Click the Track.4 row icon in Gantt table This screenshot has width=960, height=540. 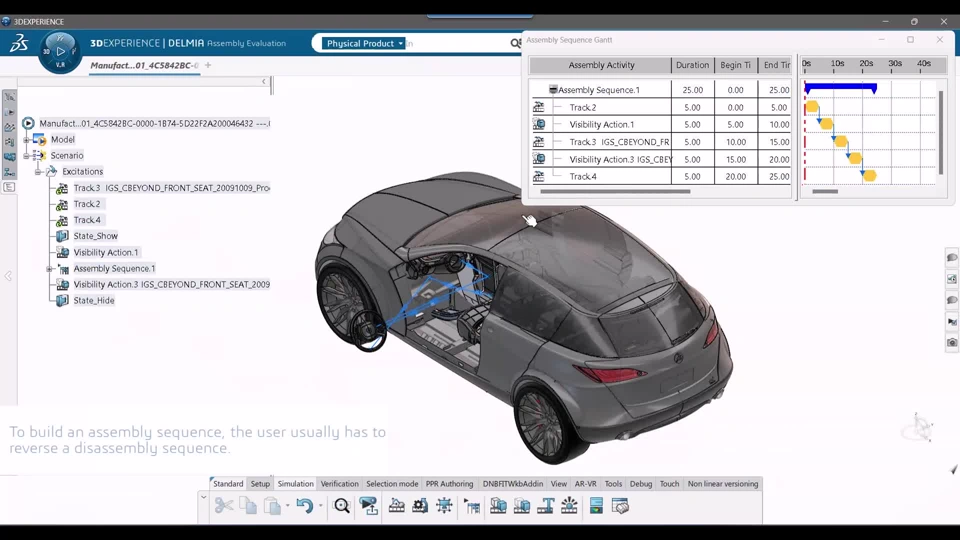click(x=539, y=176)
